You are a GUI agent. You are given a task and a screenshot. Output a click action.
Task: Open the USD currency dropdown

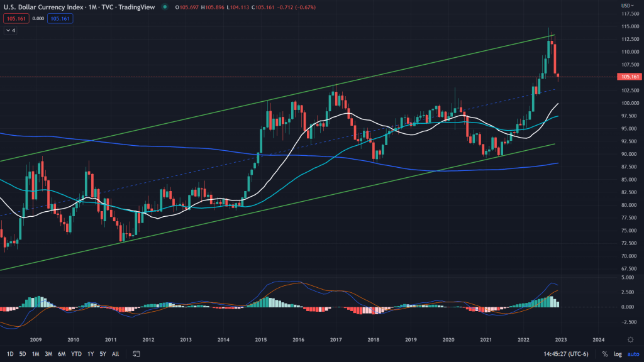[626, 6]
